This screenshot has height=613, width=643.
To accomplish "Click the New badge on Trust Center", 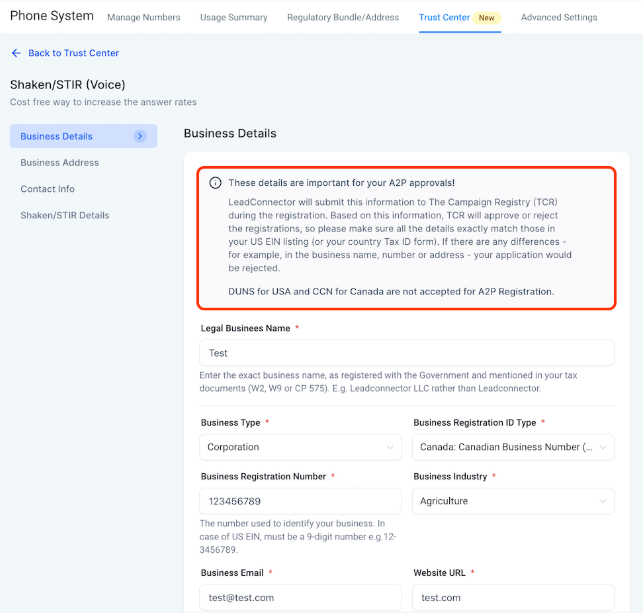I will click(x=486, y=18).
